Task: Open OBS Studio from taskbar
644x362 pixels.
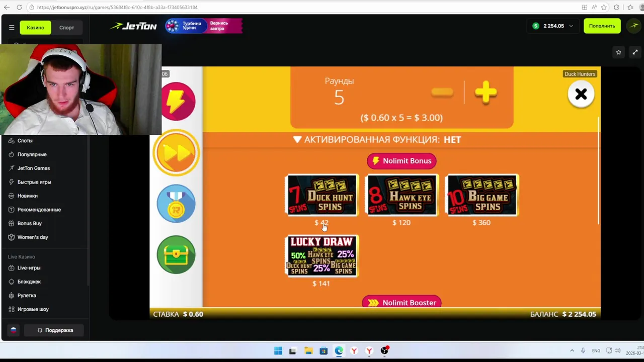Action: click(x=385, y=351)
